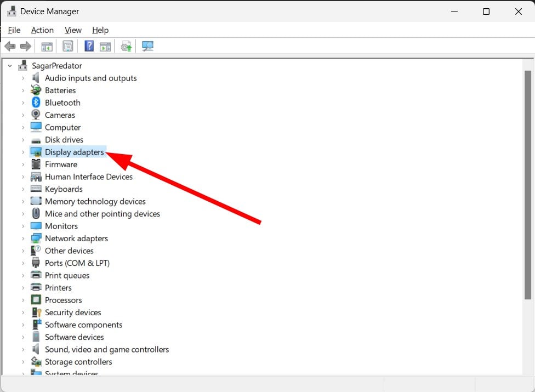Click the Back arrow toolbar icon

tap(10, 46)
